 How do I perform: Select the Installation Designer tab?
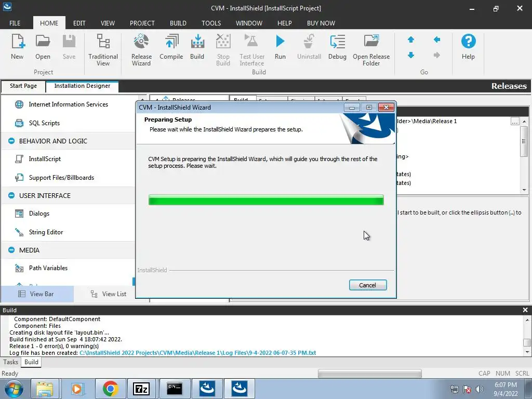(82, 86)
